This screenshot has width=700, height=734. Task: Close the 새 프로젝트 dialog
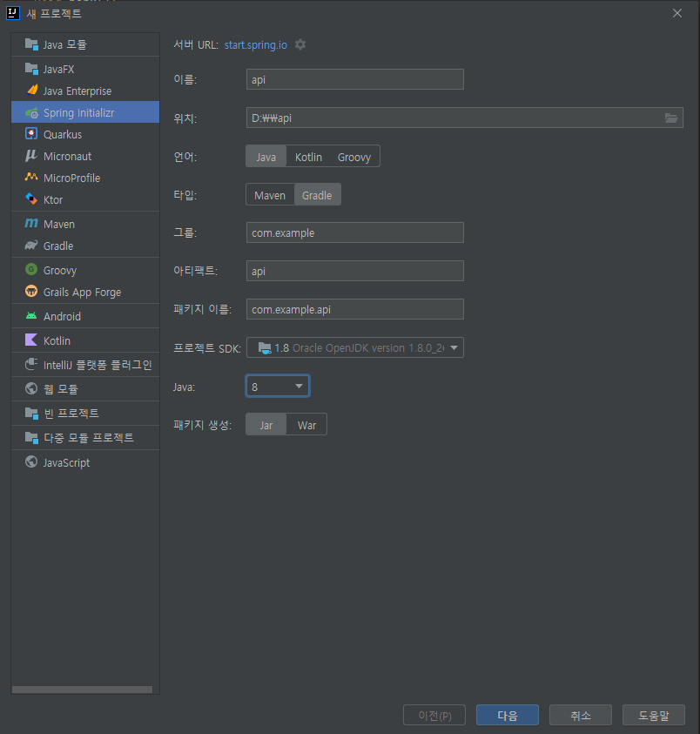coord(677,13)
